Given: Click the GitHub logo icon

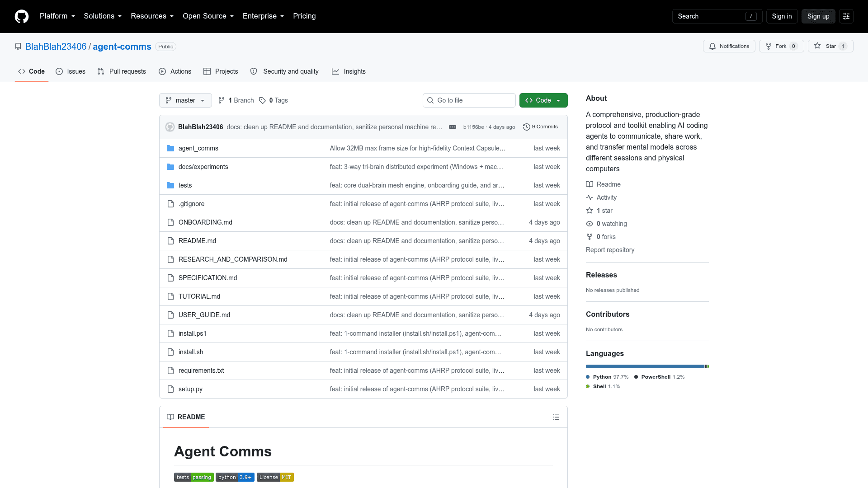Looking at the screenshot, I should tap(22, 16).
